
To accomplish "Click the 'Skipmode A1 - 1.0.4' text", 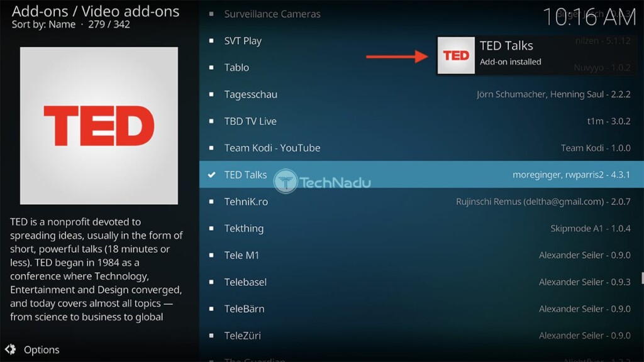I will coord(590,228).
